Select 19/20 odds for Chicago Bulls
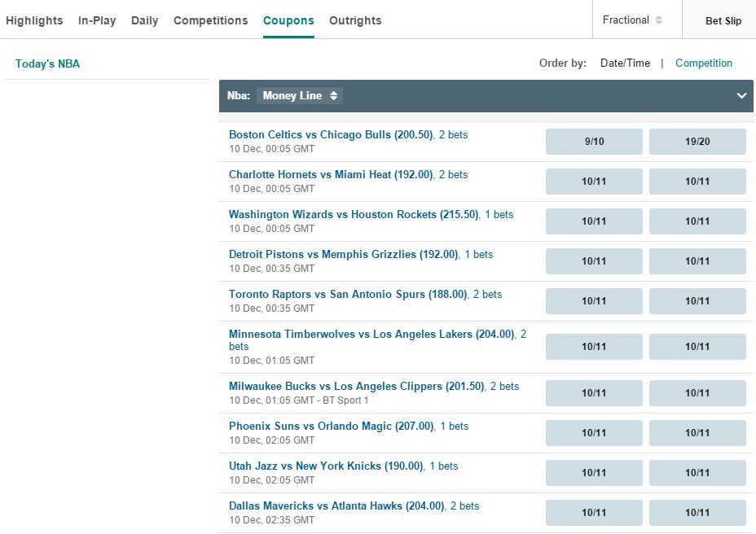The height and width of the screenshot is (534, 756). point(697,141)
